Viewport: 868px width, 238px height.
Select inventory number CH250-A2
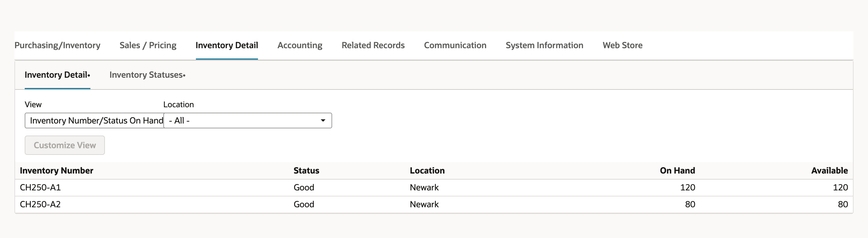40,204
